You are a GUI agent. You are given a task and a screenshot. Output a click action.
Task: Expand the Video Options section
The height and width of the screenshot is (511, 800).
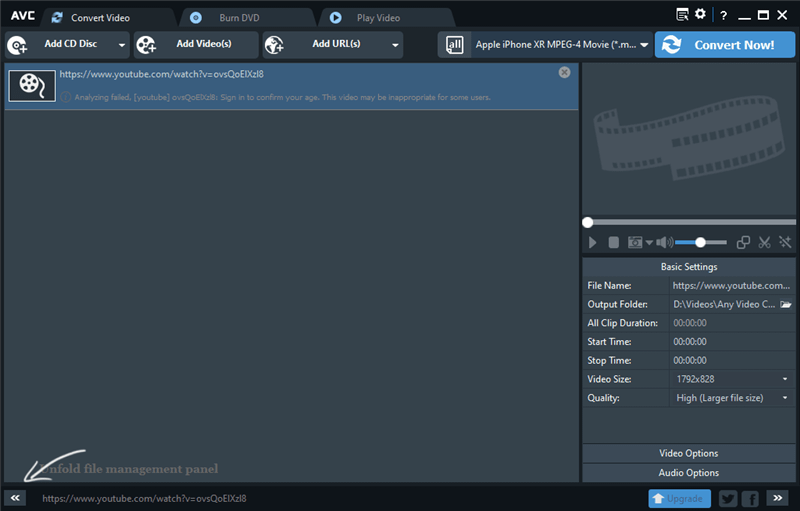(689, 453)
